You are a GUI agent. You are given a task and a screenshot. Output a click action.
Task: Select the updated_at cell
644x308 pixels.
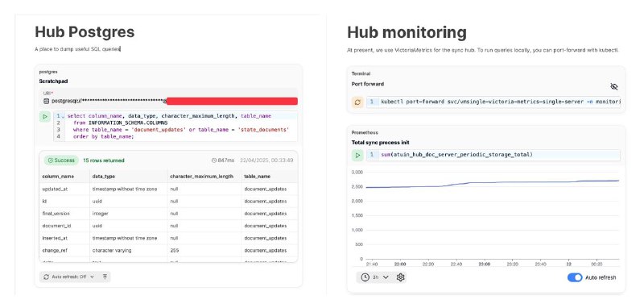[x=64, y=189]
